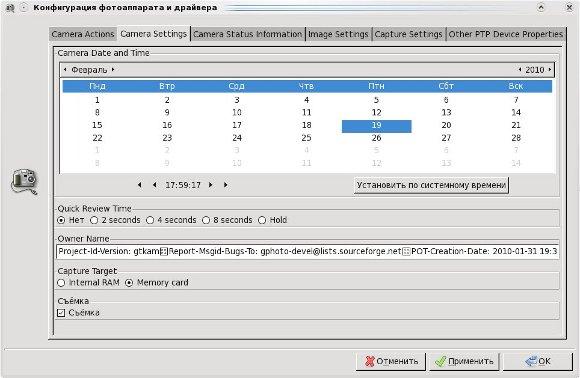The width and height of the screenshot is (580, 378).
Task: Select day 25 in the calendar
Action: click(306, 138)
